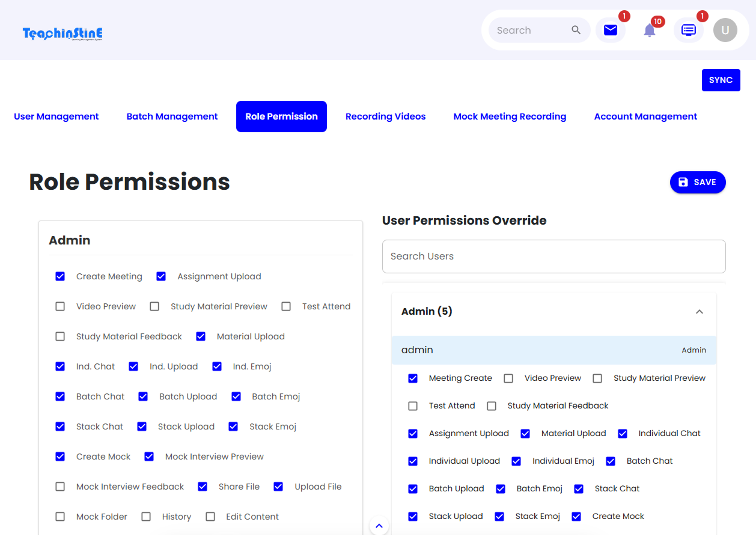The width and height of the screenshot is (756, 537).
Task: Open the chat messages icon
Action: point(688,30)
